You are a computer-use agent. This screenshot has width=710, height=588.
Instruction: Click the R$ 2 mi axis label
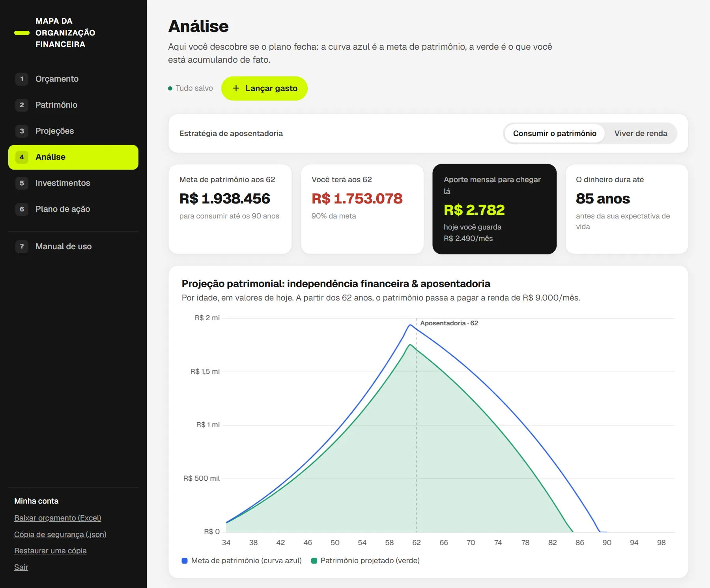(x=207, y=318)
